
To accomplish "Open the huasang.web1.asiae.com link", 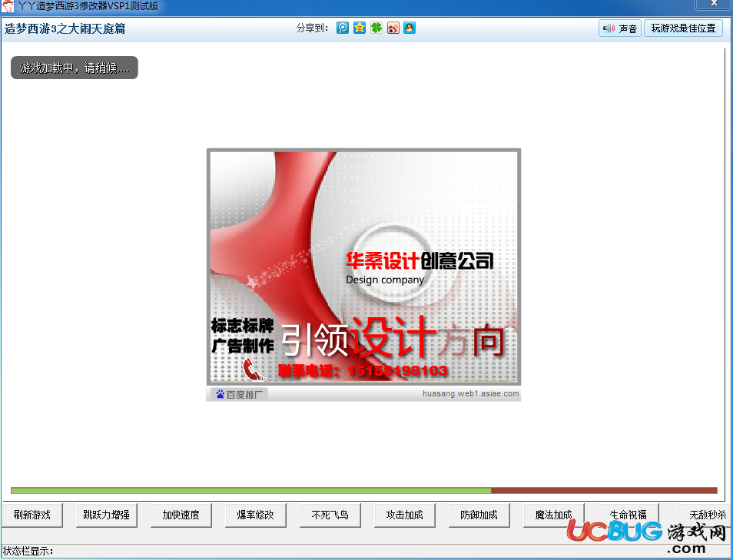I will tap(471, 393).
